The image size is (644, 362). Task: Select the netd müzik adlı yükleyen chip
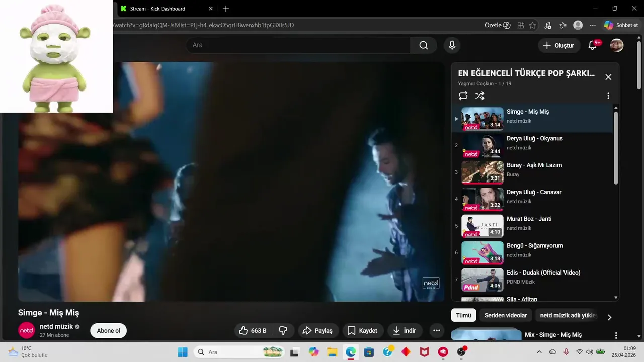[x=567, y=315]
